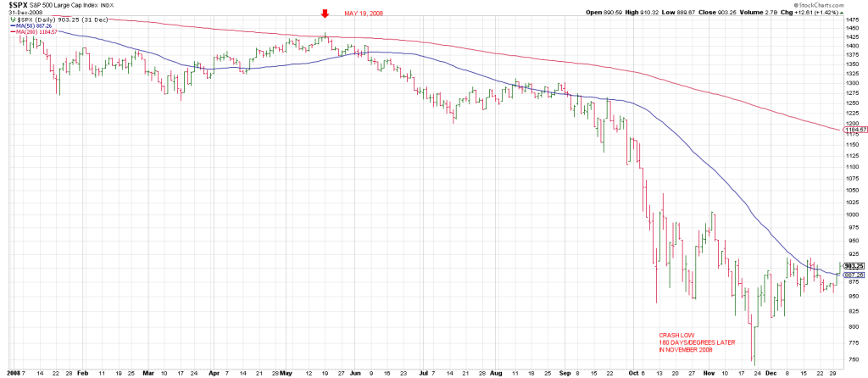Click the MAY 19, 2008 annotation

(x=362, y=14)
